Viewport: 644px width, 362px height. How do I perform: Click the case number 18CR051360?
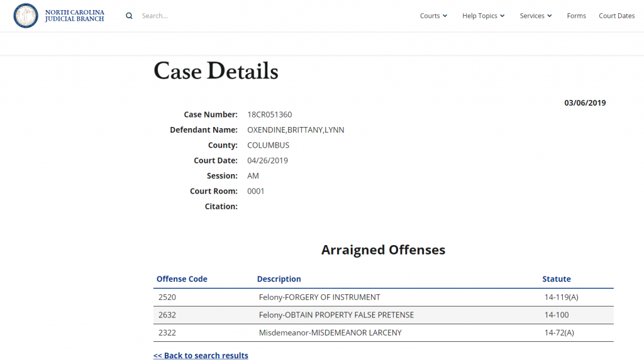[x=269, y=114]
